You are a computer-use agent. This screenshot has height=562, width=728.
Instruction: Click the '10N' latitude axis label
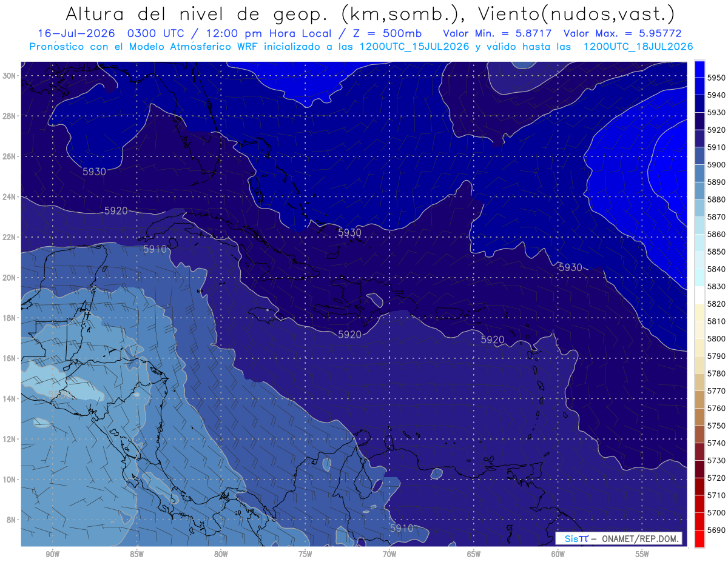point(10,479)
